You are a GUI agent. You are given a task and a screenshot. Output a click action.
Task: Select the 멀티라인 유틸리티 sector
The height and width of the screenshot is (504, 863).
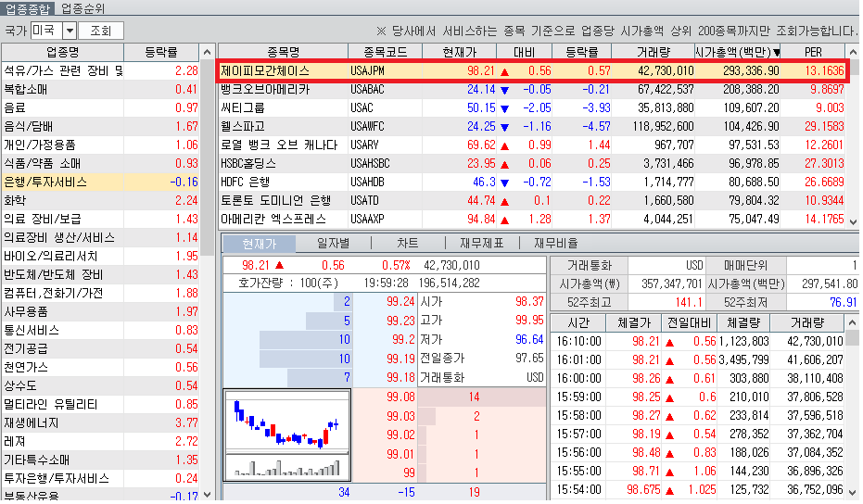coord(101,405)
